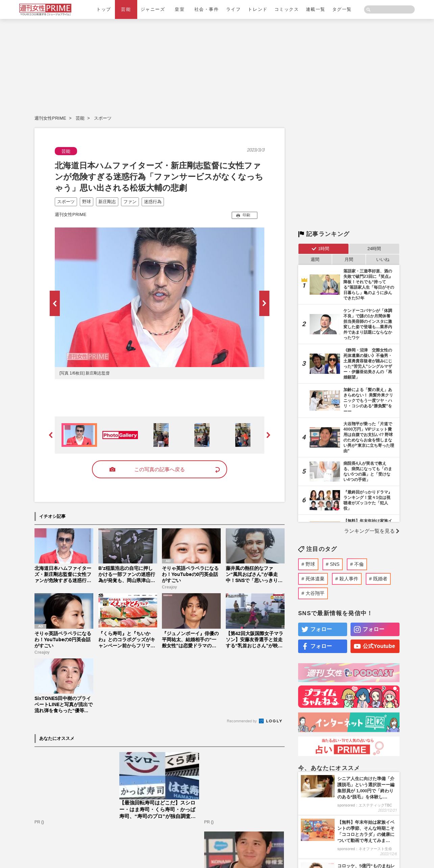Open the 藤井風 recommended article
The image size is (434, 868).
point(255,556)
